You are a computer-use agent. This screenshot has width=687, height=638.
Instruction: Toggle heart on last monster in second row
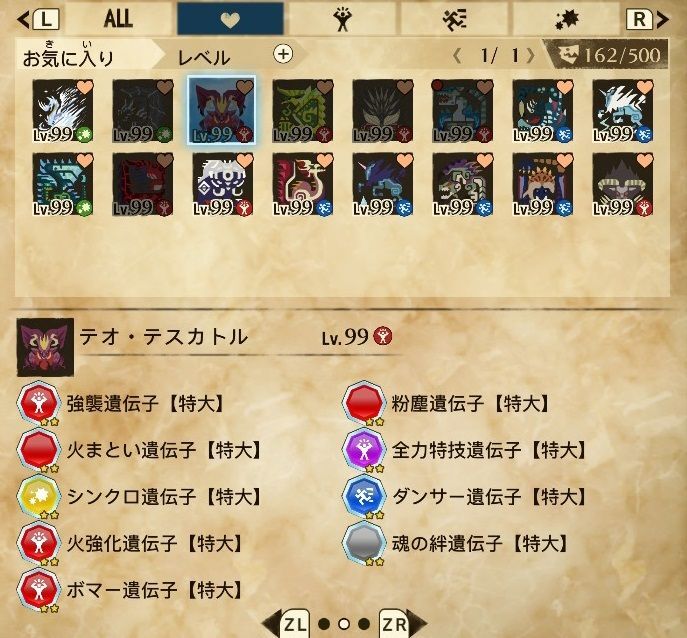tap(645, 160)
